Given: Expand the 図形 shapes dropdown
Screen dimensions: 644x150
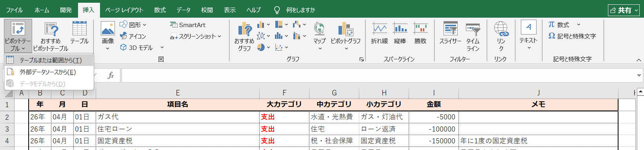Looking at the screenshot, I should (144, 25).
